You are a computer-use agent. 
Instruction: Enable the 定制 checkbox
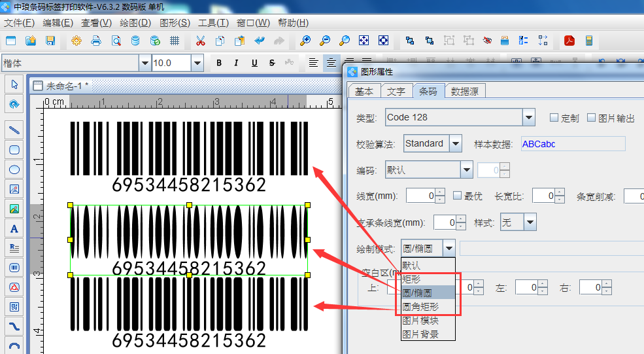pyautogui.click(x=554, y=118)
